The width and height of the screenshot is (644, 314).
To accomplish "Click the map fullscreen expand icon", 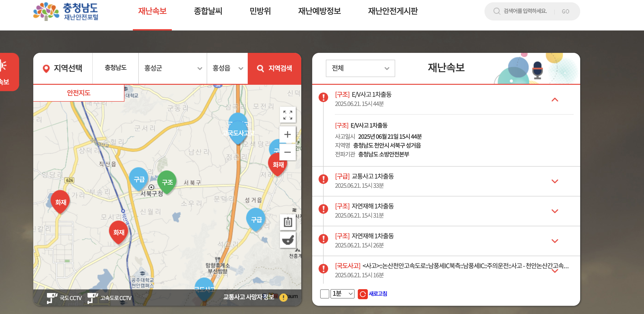I will point(288,115).
